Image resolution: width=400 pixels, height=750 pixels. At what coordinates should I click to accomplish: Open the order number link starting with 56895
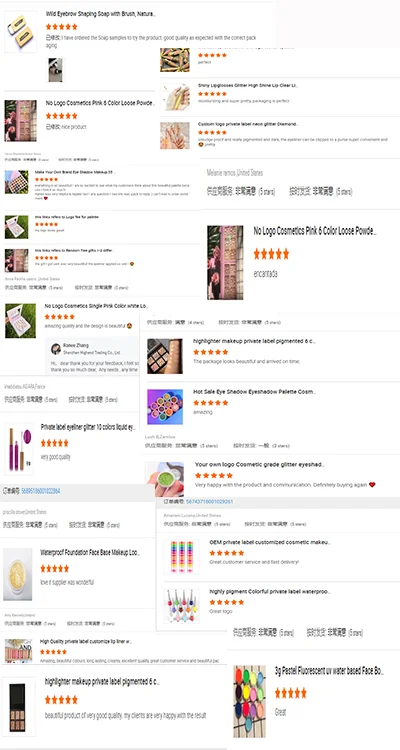click(x=41, y=491)
